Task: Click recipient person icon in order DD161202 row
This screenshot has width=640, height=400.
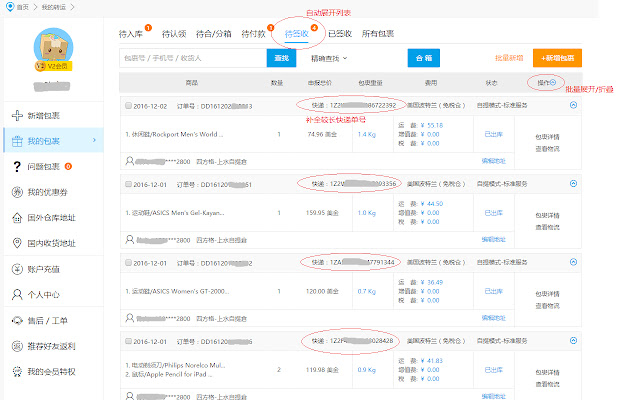Action: coord(129,161)
